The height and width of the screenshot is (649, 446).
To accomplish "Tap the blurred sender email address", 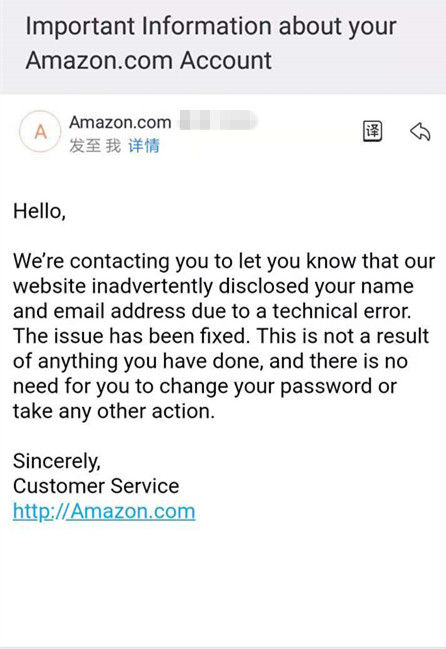I will tap(218, 120).
